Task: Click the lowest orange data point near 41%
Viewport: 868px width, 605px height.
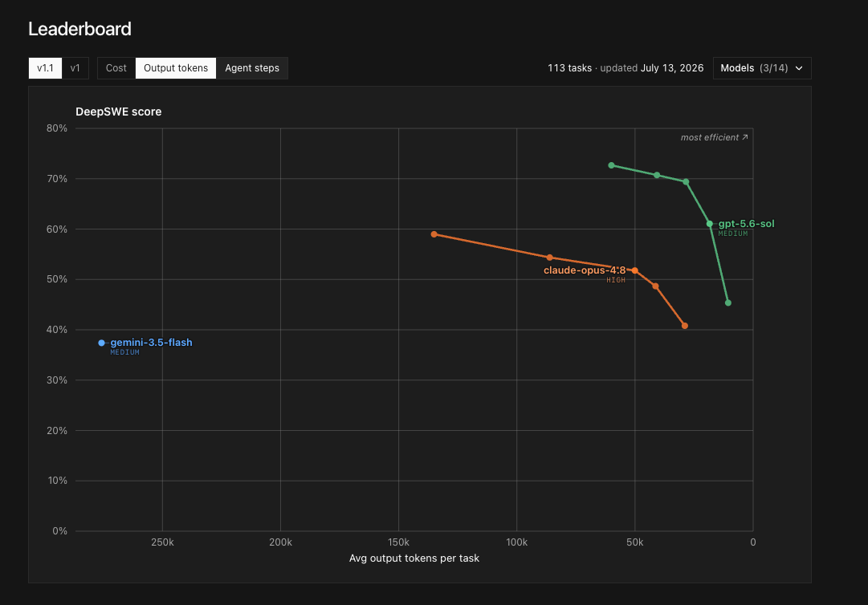Action: (685, 326)
